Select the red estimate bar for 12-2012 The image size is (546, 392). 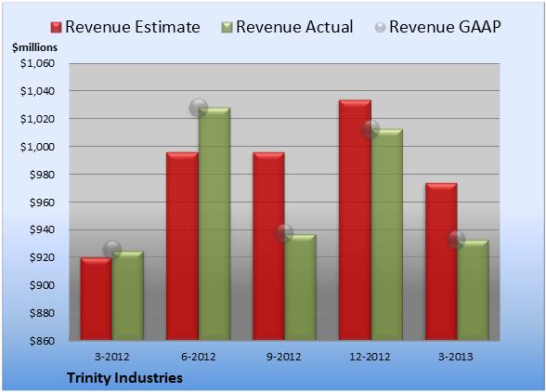click(355, 220)
